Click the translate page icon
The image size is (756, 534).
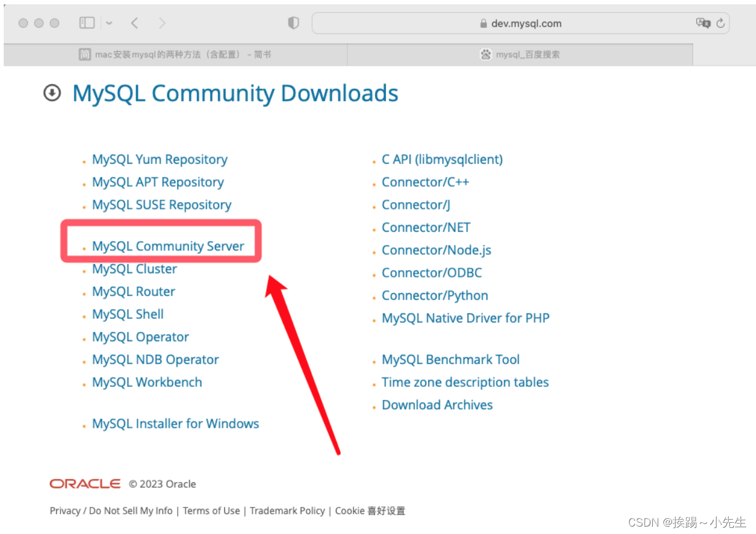click(x=703, y=23)
